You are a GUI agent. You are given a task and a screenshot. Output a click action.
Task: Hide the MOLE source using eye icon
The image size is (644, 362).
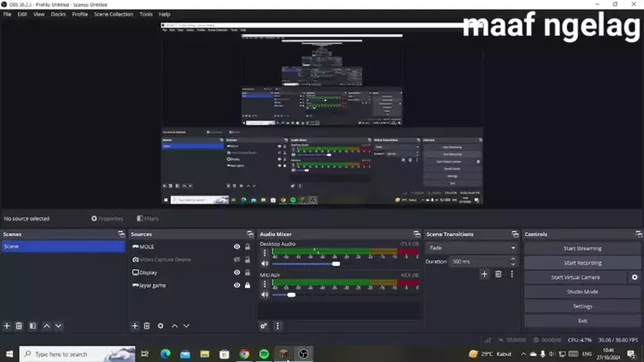tap(237, 247)
